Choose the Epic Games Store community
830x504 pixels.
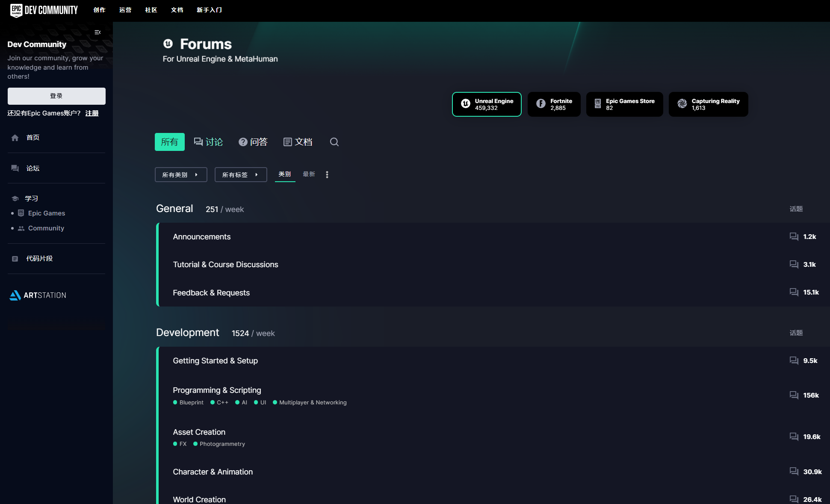pyautogui.click(x=624, y=104)
